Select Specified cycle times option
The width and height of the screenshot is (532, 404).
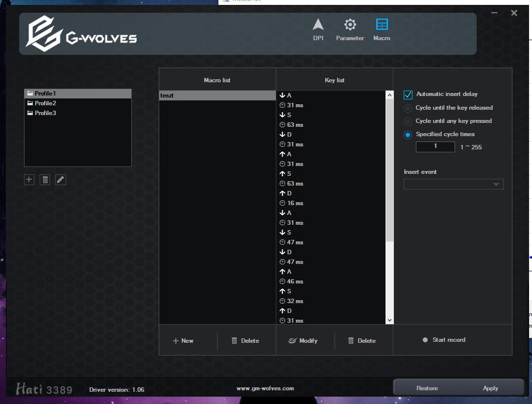408,135
